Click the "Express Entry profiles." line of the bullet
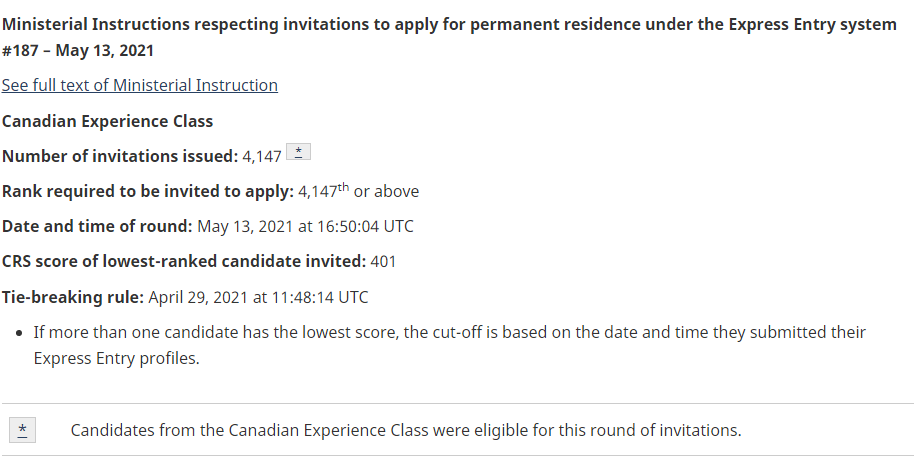This screenshot has width=919, height=466. tap(116, 358)
